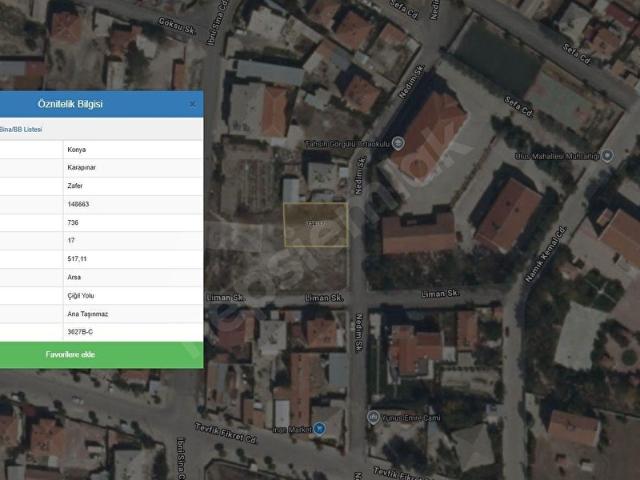Select the 517,11 area value
The height and width of the screenshot is (480, 640).
tap(77, 259)
